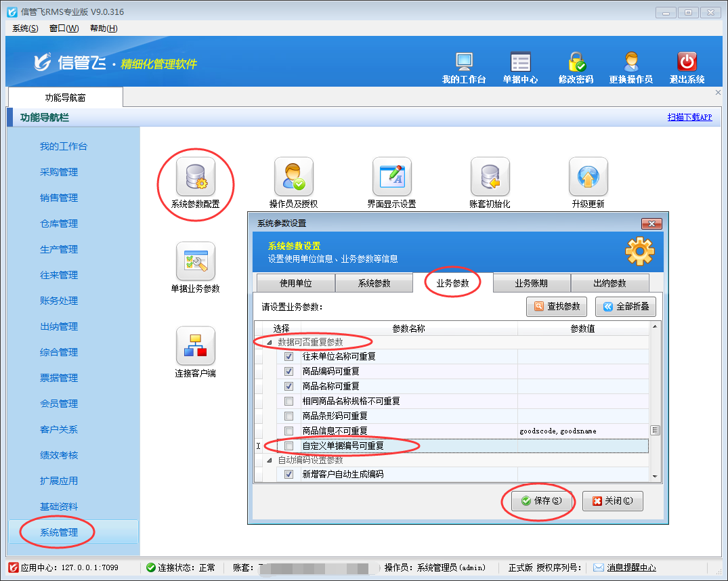Open 操作员及授权 icon

[x=293, y=177]
